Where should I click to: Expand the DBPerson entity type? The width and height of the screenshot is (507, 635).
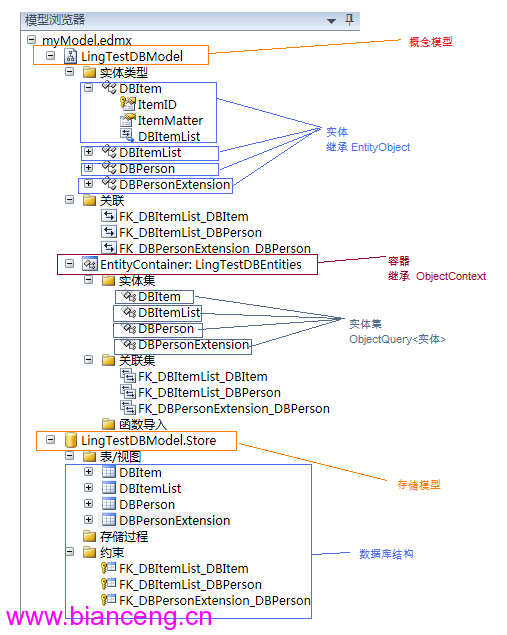pos(88,168)
